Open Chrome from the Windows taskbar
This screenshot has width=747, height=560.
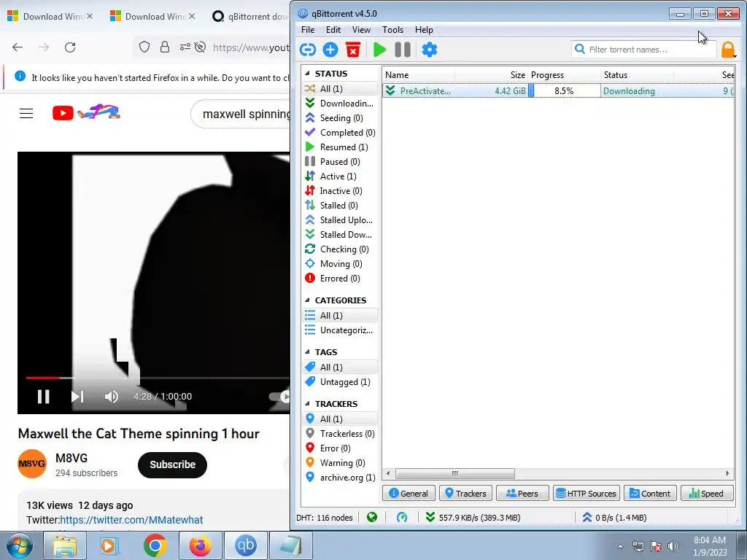(x=155, y=545)
